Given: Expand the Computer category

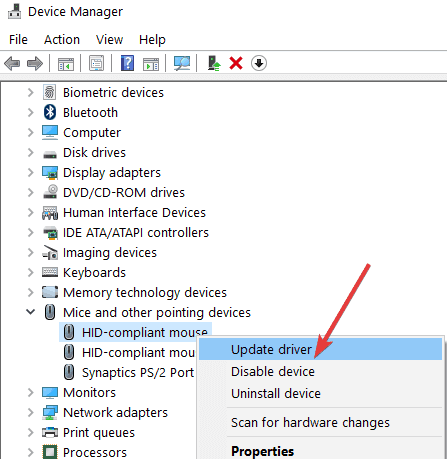Looking at the screenshot, I should point(31,132).
